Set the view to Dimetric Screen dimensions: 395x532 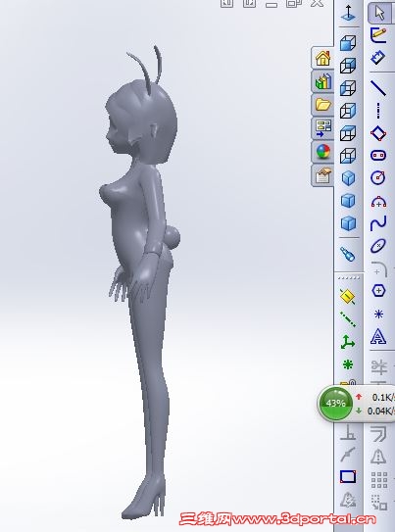348,223
